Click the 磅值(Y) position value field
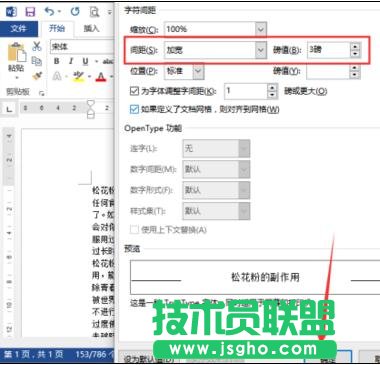The image size is (380, 365). tap(328, 71)
